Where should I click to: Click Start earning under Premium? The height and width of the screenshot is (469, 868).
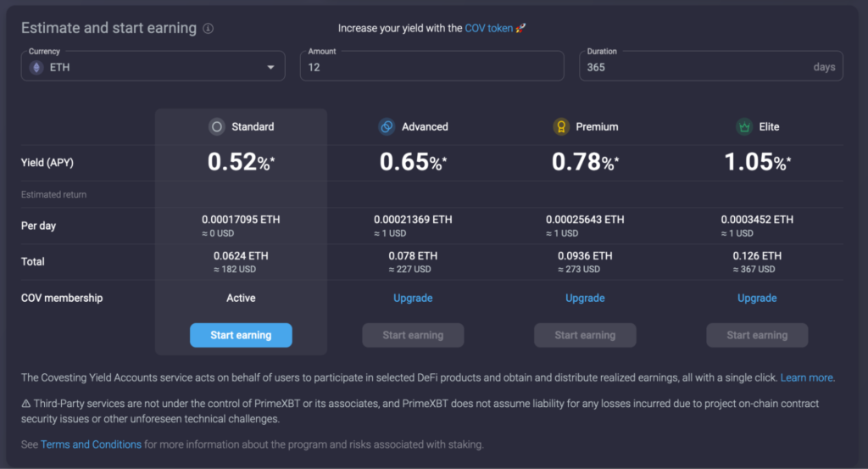point(585,336)
